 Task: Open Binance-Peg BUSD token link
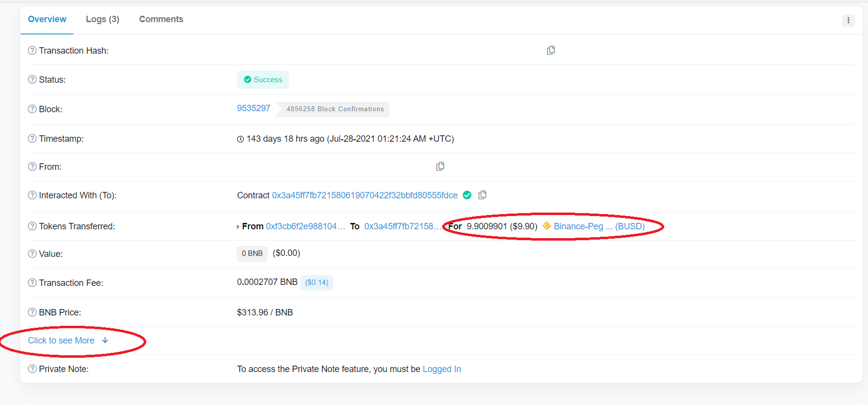point(599,226)
